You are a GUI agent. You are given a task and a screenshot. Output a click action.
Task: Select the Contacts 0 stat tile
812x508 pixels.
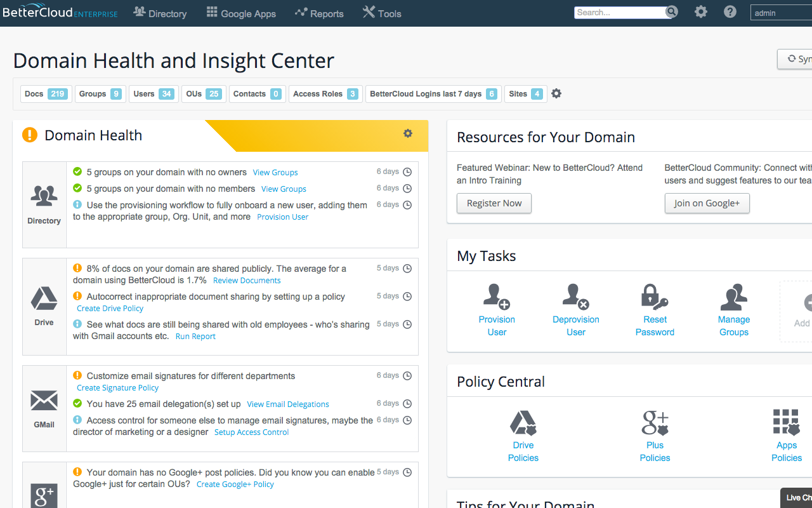point(258,93)
